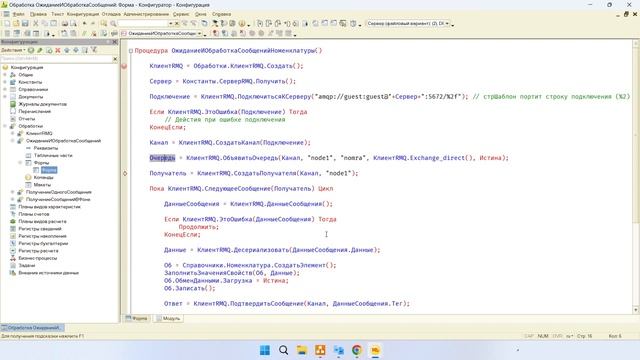Select Журналы документов in the tree
The height and width of the screenshot is (360, 640).
[42, 104]
